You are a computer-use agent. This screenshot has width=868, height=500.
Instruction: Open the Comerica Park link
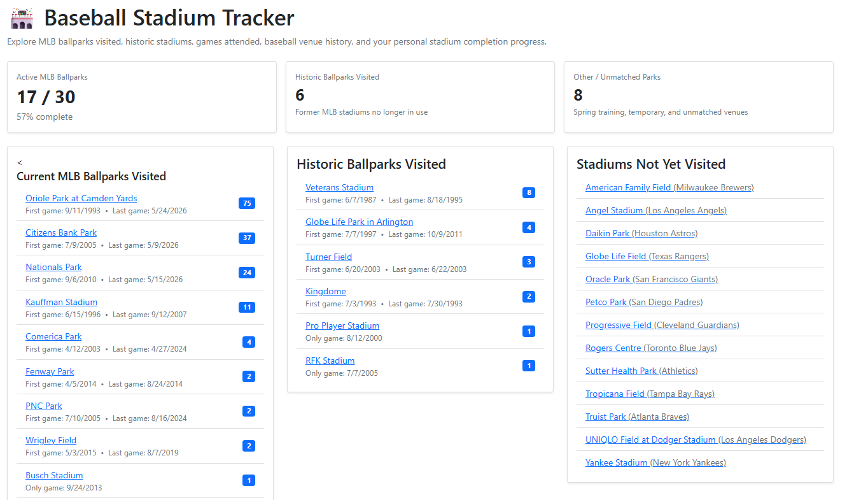pyautogui.click(x=53, y=336)
